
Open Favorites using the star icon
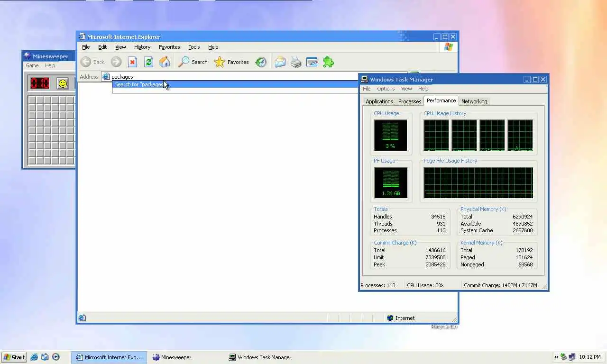click(x=219, y=62)
